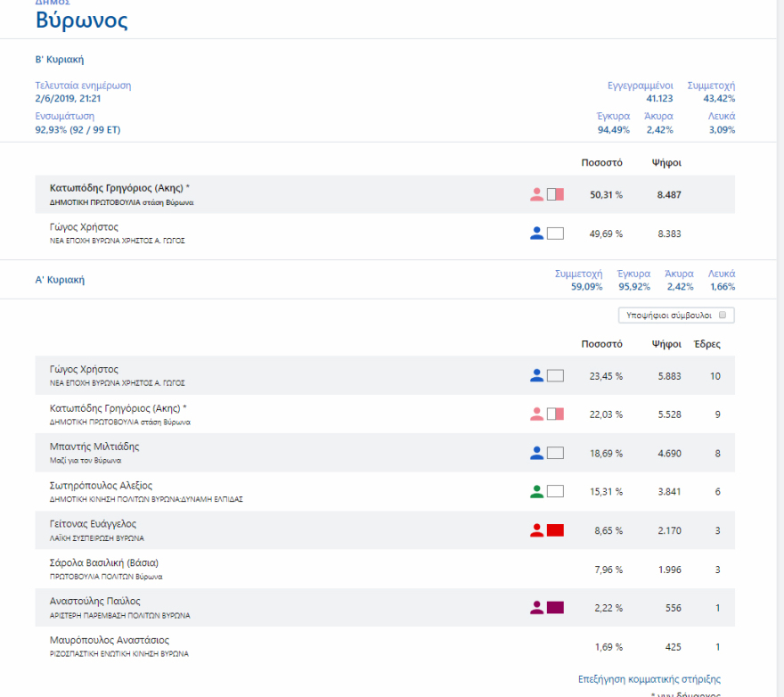Open candidate Μαυρόπουλος Αναστάσιος row
The image size is (784, 697).
click(109, 640)
